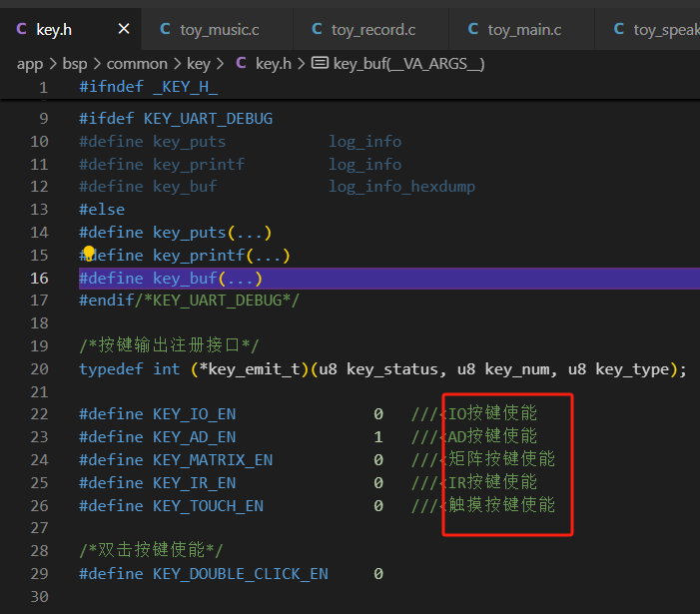The height and width of the screenshot is (614, 700).
Task: Click the comment /*按键输出注册接口*/
Action: click(x=169, y=345)
